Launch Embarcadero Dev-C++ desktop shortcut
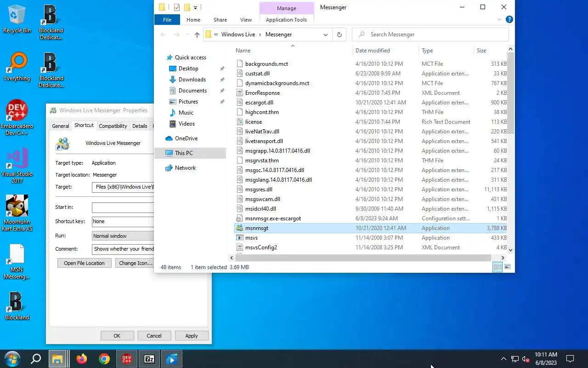This screenshot has height=368, width=588. (17, 117)
